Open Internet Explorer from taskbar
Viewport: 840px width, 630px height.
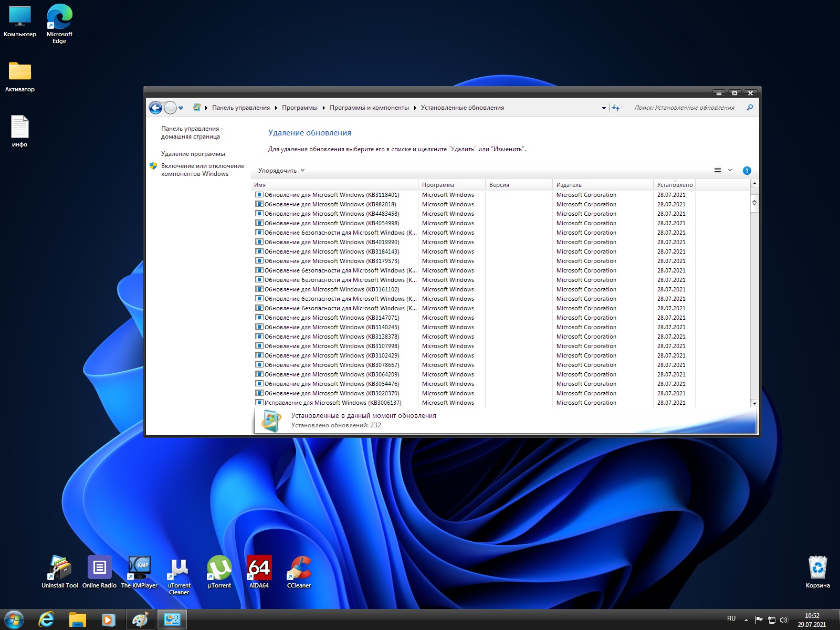click(x=46, y=620)
